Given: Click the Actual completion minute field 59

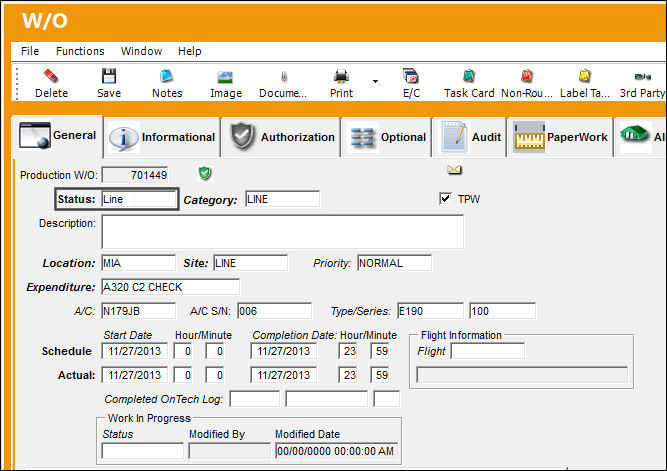Looking at the screenshot, I should (380, 375).
